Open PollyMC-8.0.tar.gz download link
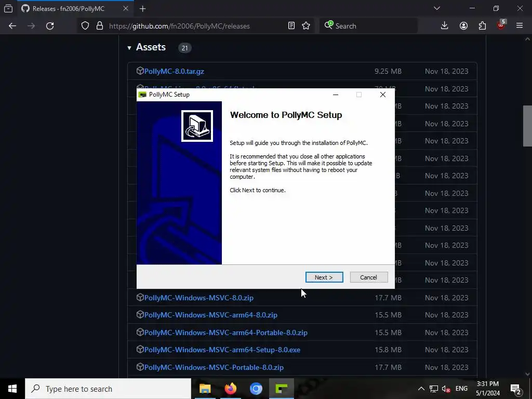The image size is (532, 399). tap(174, 71)
